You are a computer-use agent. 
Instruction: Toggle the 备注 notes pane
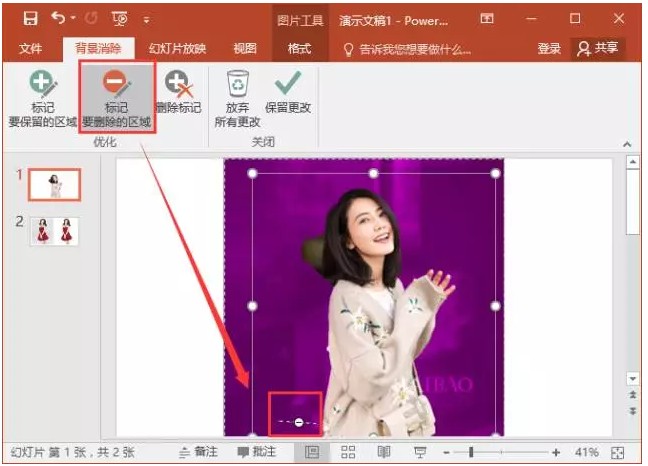198,452
